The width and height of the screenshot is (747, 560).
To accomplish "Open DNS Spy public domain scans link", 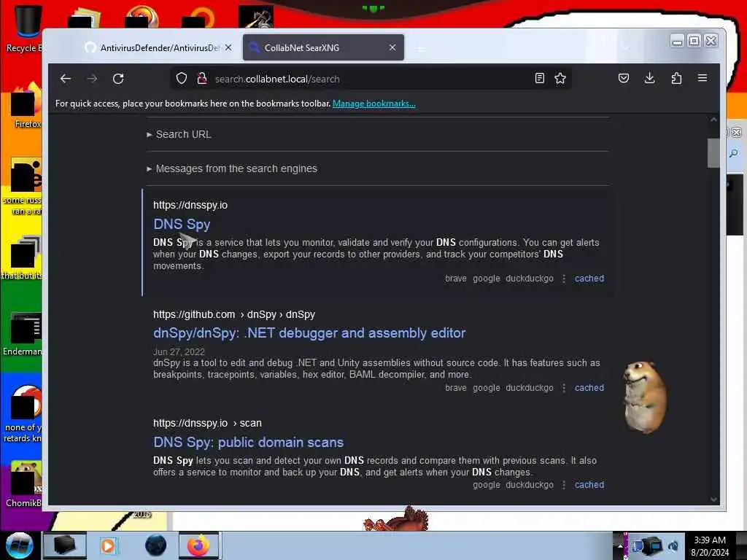I will coord(248,443).
